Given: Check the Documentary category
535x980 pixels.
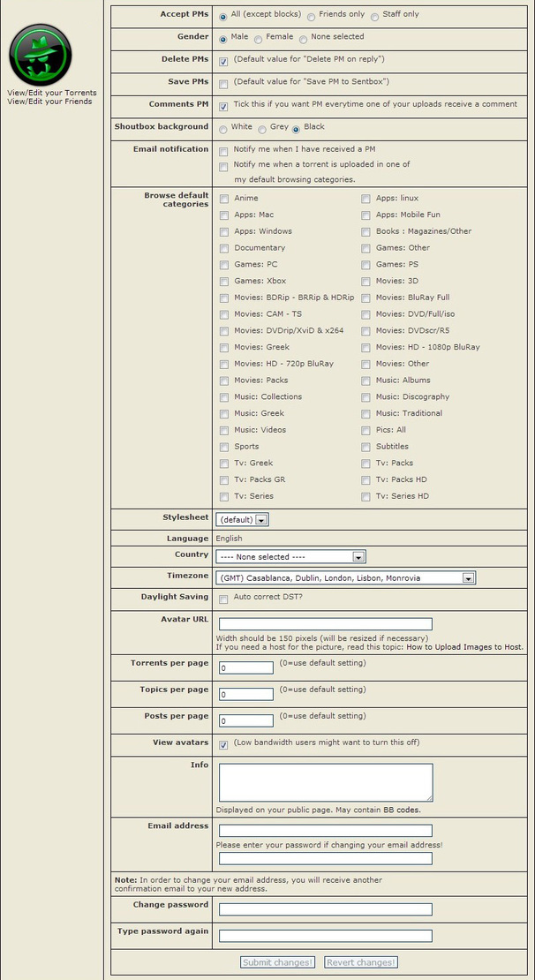Looking at the screenshot, I should 223,249.
